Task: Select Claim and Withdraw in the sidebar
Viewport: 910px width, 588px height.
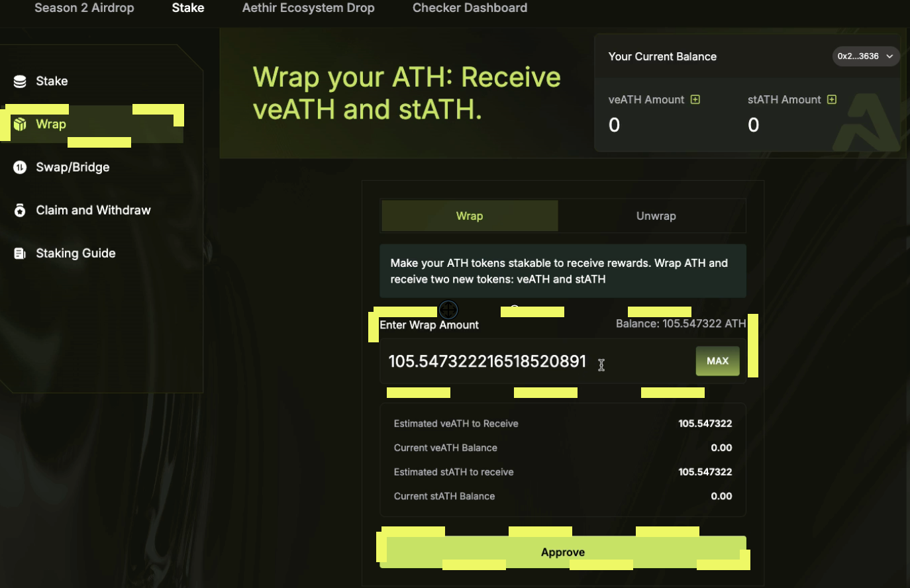Action: pyautogui.click(x=93, y=210)
